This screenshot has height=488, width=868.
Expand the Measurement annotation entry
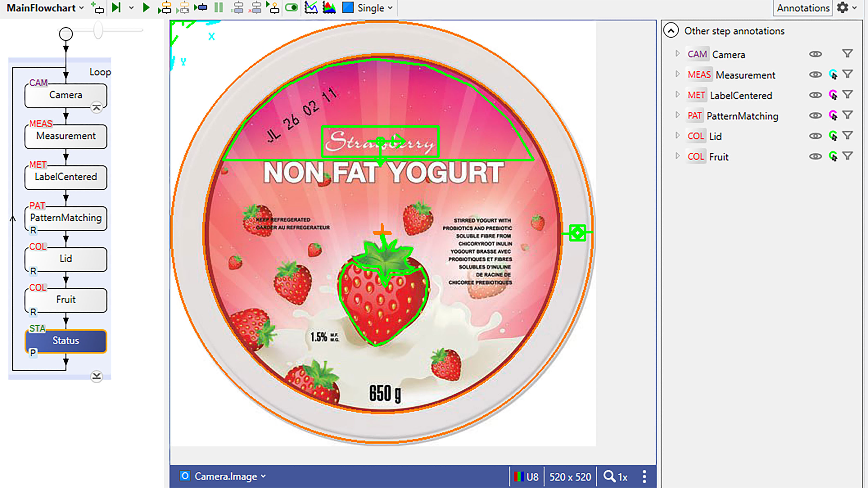(x=677, y=74)
